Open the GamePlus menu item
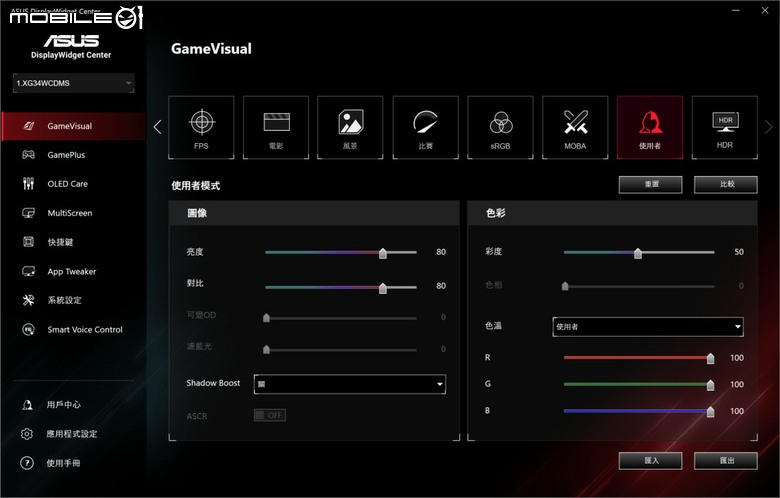The width and height of the screenshot is (780, 498). (x=74, y=155)
